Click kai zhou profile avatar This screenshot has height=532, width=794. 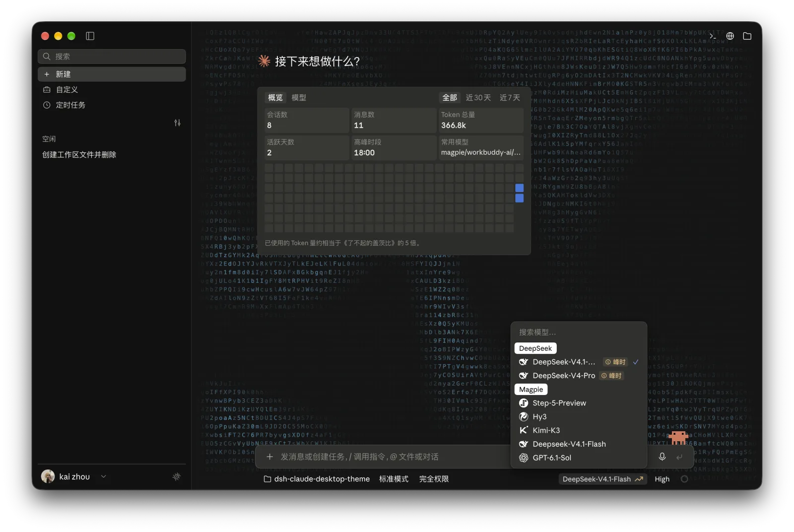click(x=48, y=476)
